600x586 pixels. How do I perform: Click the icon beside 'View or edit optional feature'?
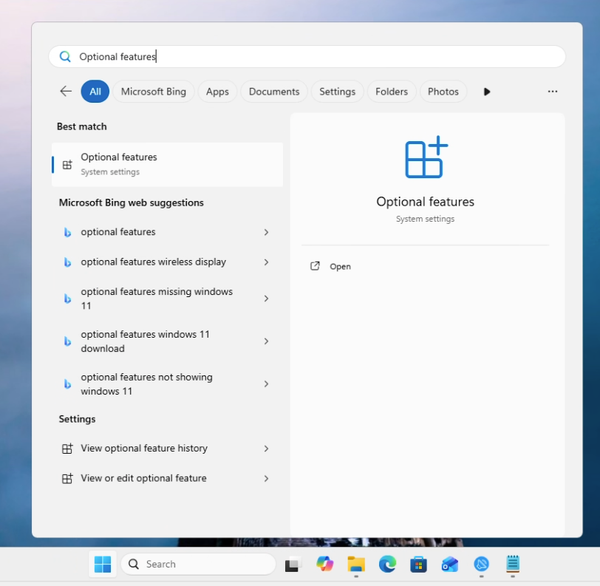[67, 478]
